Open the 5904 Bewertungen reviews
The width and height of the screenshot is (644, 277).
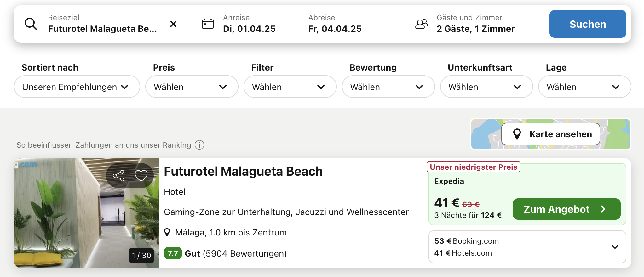coord(245,253)
